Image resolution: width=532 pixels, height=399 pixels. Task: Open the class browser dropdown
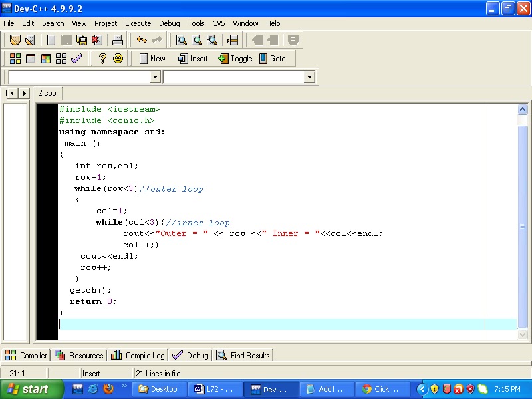[x=155, y=76]
